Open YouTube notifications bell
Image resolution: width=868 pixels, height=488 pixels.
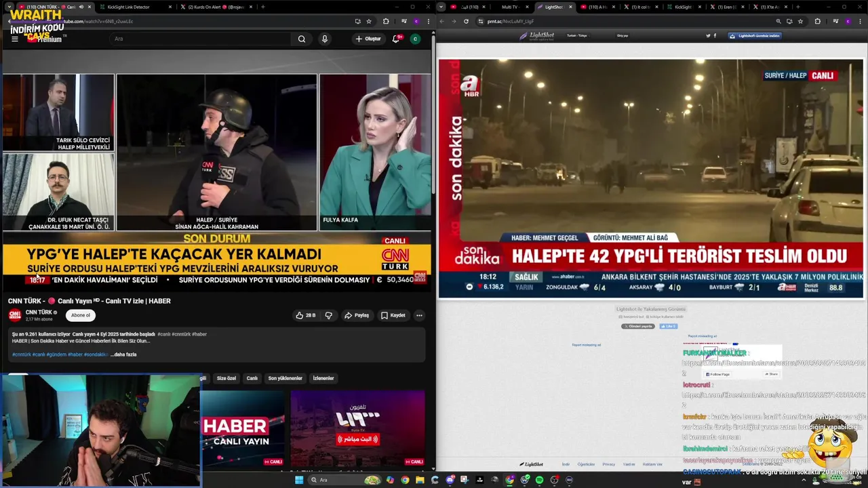[396, 39]
